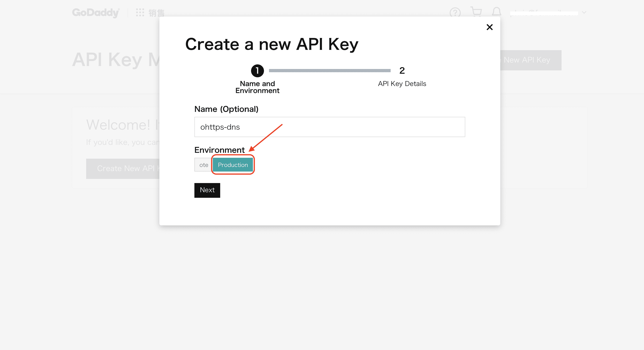Open the apps grid icon
Image resolution: width=644 pixels, height=350 pixels.
140,12
